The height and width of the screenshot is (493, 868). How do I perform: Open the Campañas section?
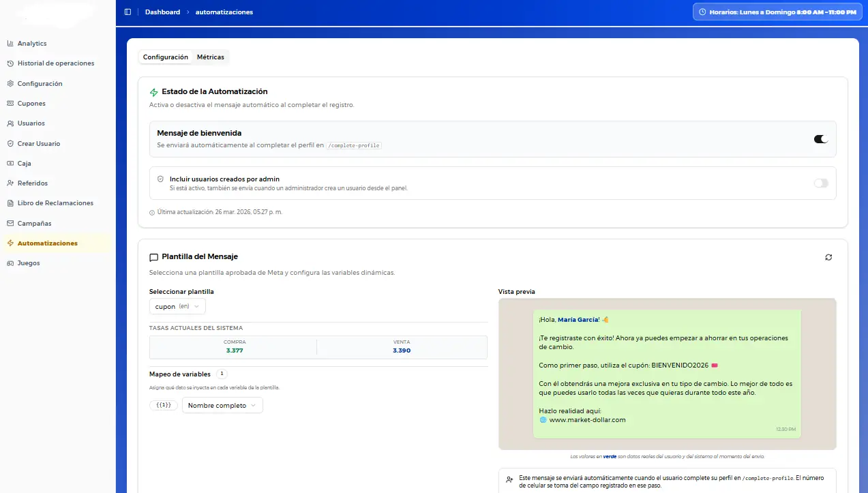pos(57,224)
